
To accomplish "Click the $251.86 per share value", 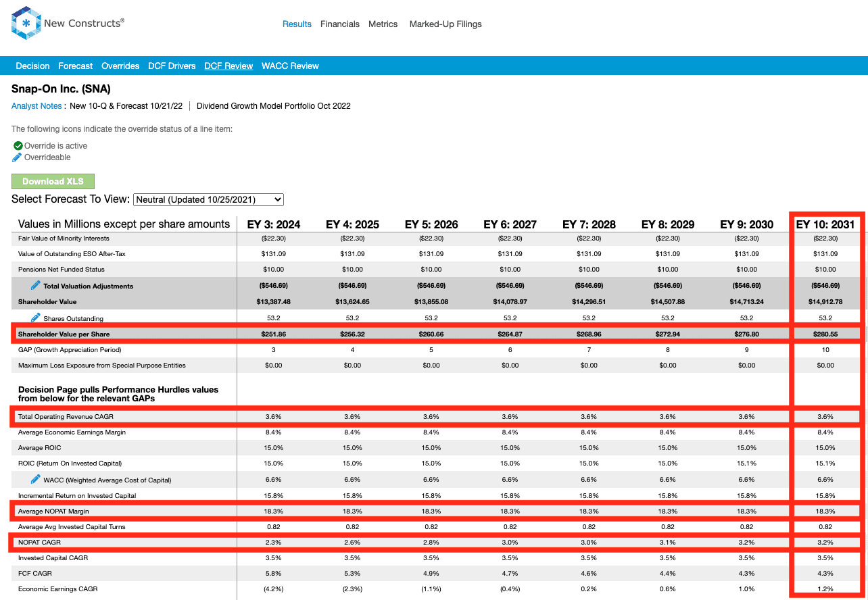I will tap(274, 334).
